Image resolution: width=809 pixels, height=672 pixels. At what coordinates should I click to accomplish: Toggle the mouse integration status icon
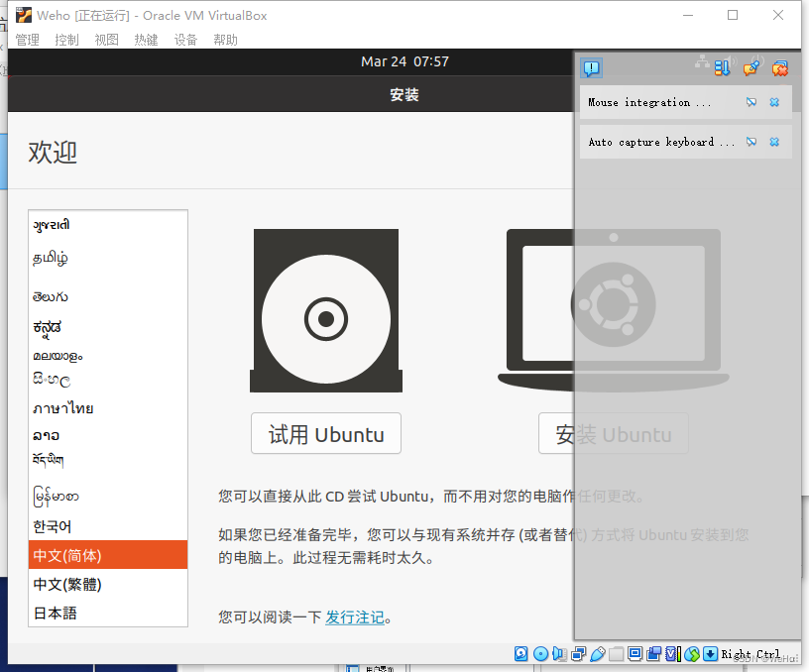pos(692,654)
